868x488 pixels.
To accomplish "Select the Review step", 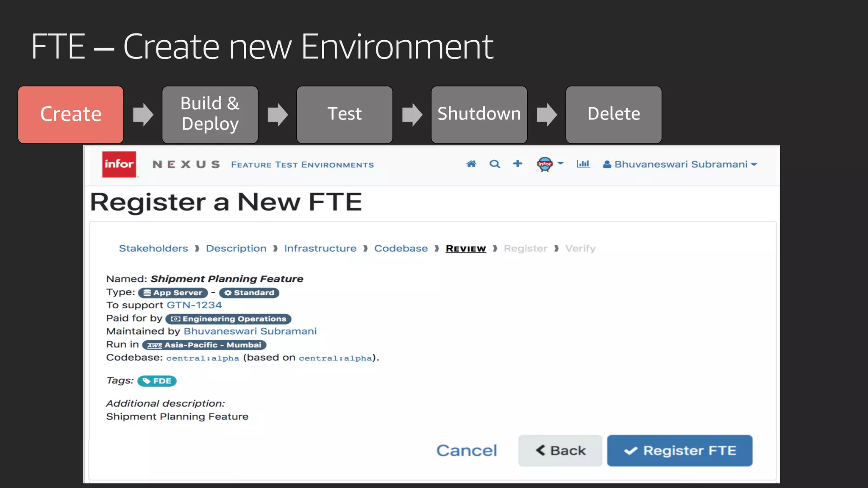I will click(x=466, y=249).
